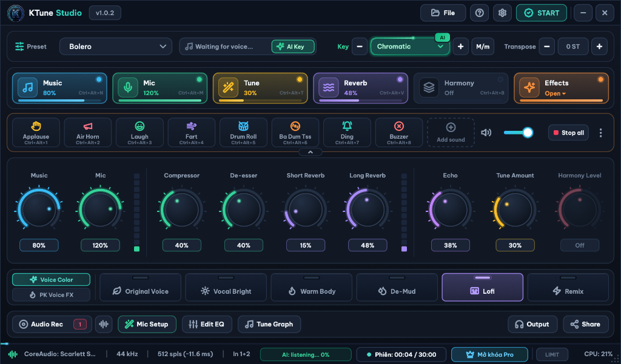The image size is (621, 364).
Task: Expand the Effects Open dropdown arrow
Action: pos(564,94)
